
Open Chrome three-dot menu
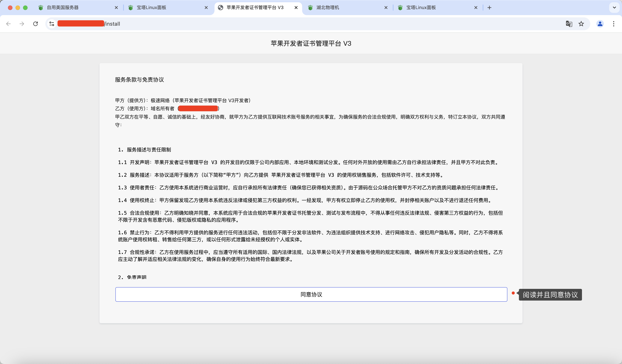coord(614,24)
